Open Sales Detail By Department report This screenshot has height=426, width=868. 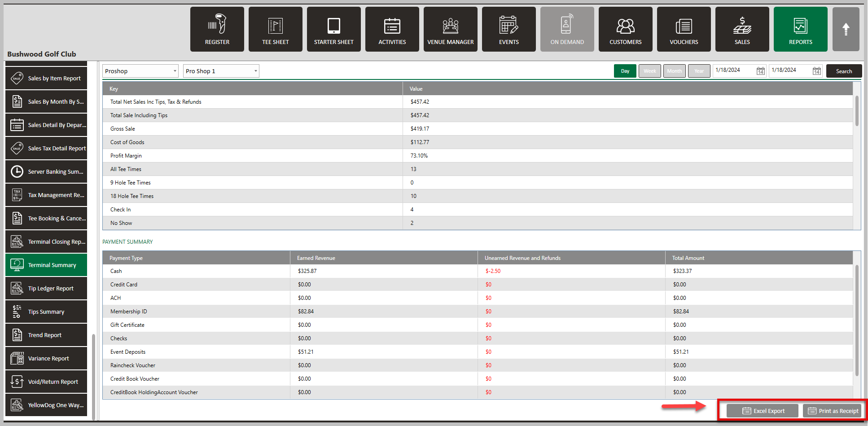click(x=46, y=125)
